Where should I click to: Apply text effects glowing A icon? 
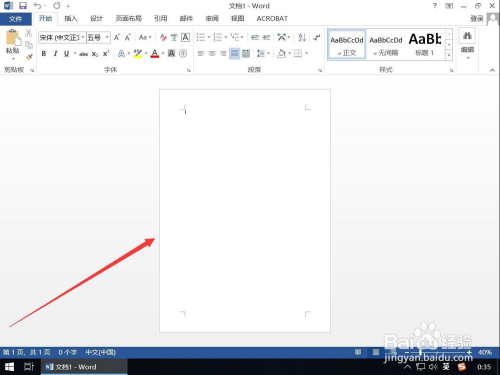121,54
